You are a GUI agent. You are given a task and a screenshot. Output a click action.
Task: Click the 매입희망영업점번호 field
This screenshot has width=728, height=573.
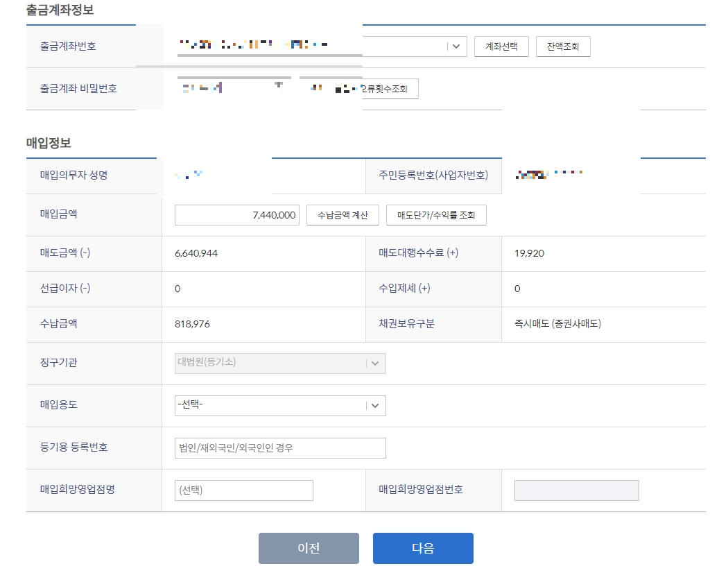576,490
